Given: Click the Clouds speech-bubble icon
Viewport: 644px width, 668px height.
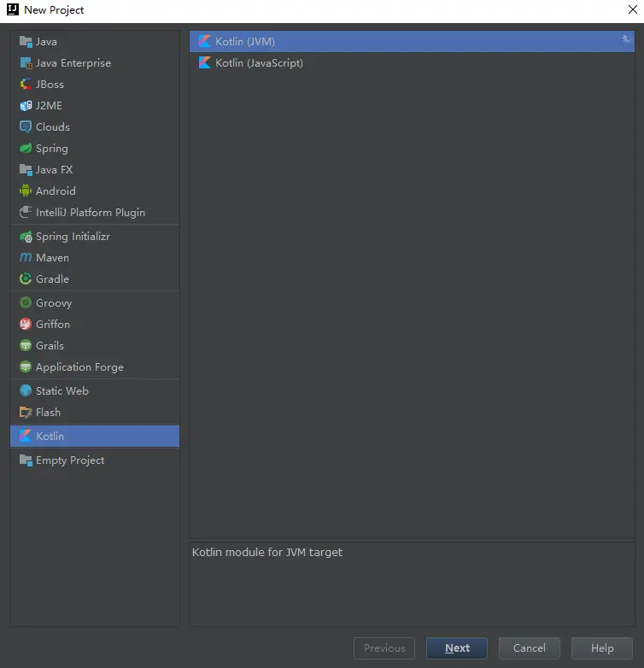Looking at the screenshot, I should tap(26, 127).
